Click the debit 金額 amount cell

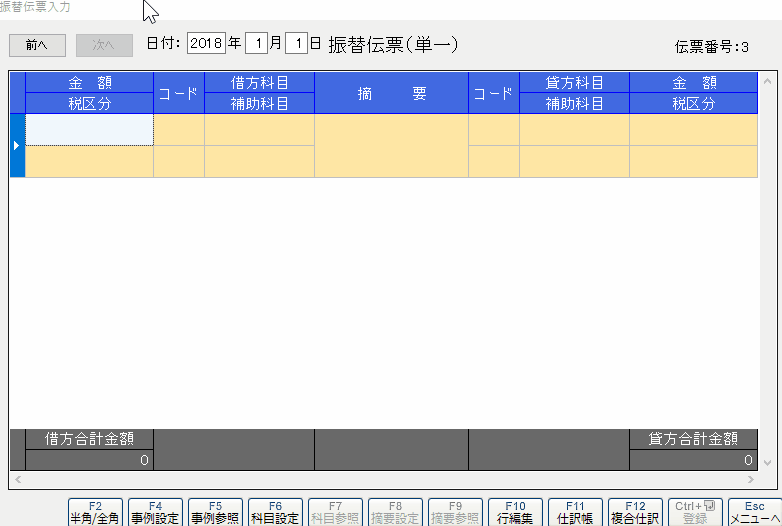(89, 129)
